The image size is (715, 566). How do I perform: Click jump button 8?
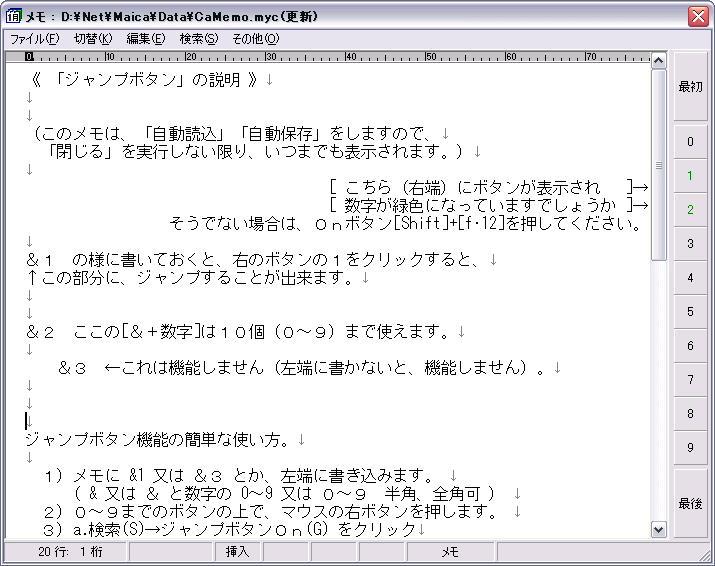pos(690,414)
